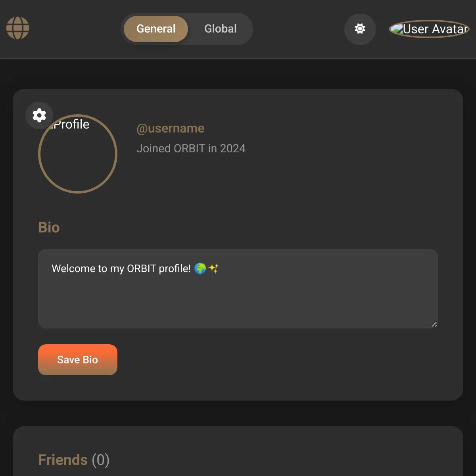
Task: Click the friends count (0)
Action: tap(101, 460)
